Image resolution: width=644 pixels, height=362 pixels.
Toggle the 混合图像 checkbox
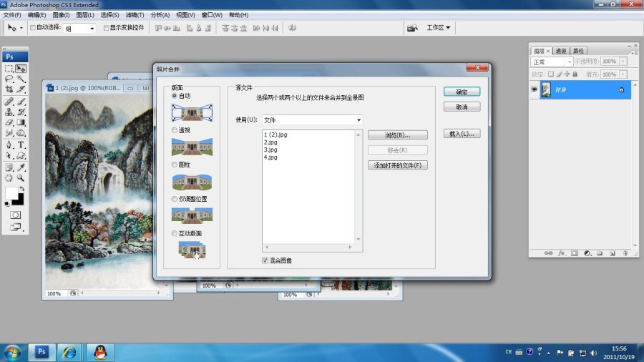[265, 260]
